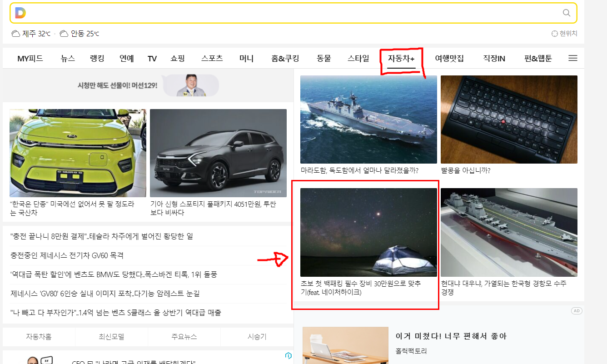Click the 제주 weather cloud icon
The image size is (607, 364).
click(15, 34)
